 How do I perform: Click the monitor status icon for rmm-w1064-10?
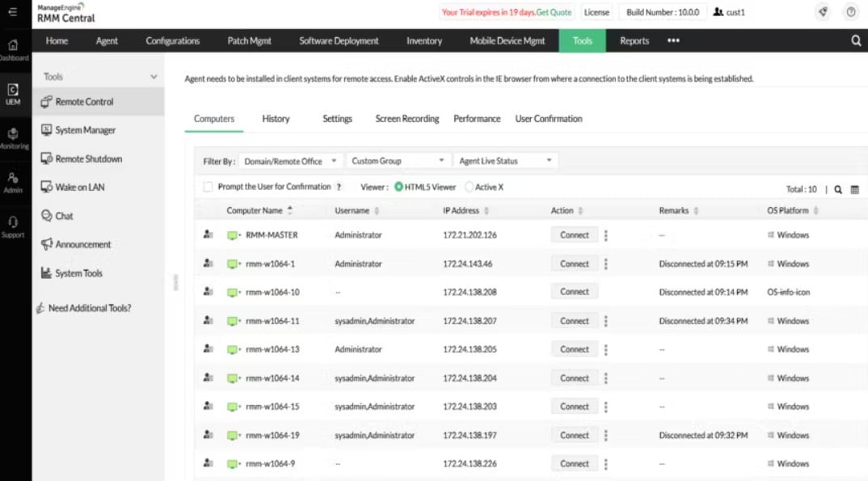coord(233,293)
